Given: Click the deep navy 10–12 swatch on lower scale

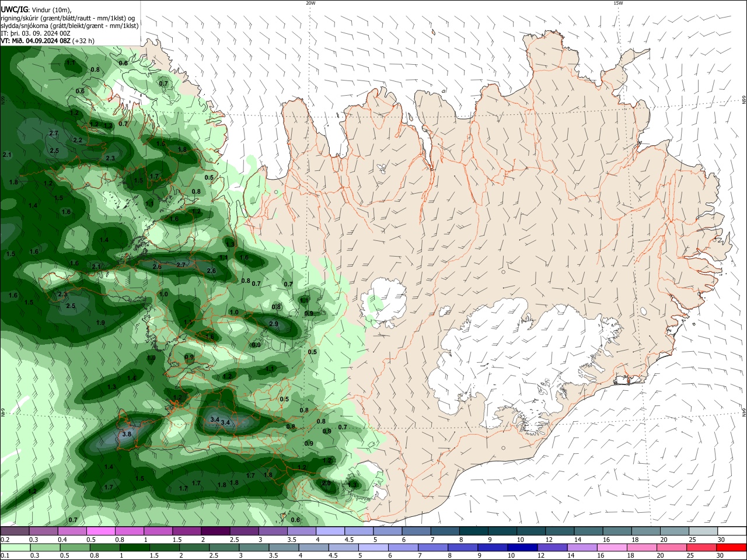Looking at the screenshot, I should pyautogui.click(x=522, y=548).
